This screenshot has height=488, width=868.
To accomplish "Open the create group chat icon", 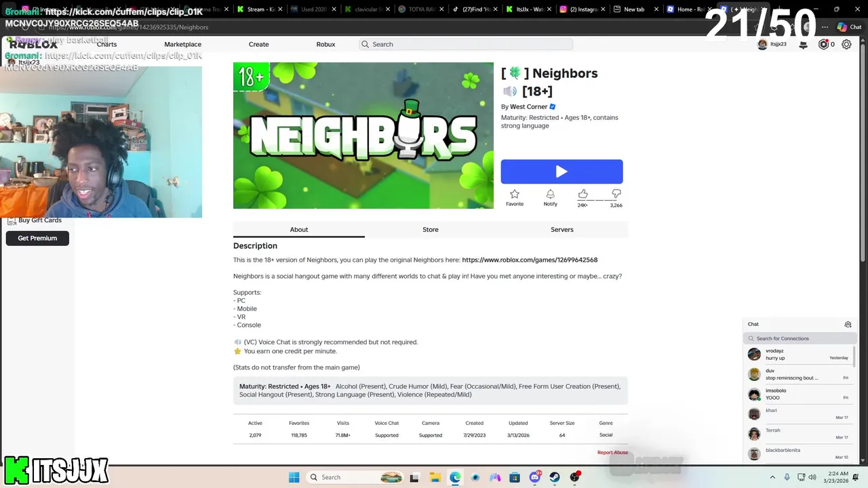I will click(848, 324).
